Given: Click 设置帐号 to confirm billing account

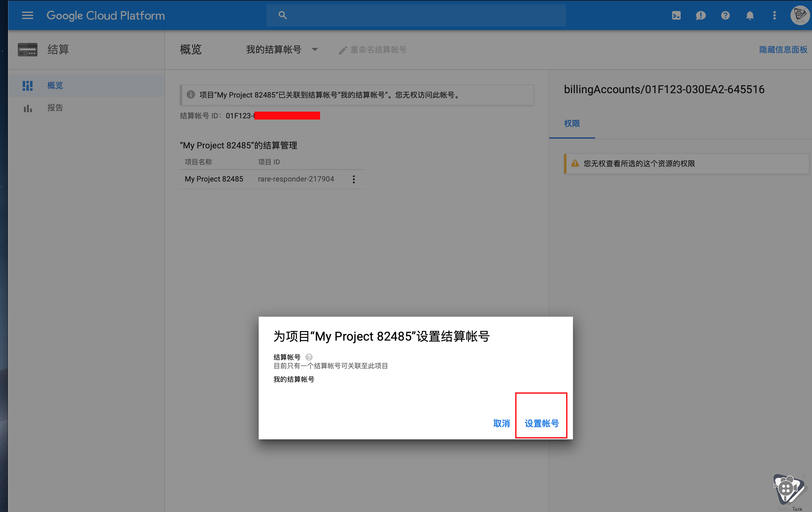Looking at the screenshot, I should (542, 423).
